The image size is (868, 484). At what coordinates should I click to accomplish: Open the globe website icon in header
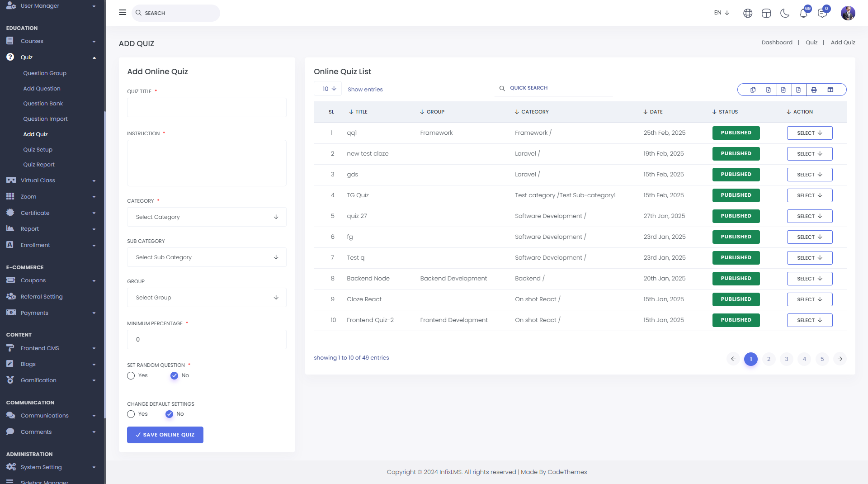(748, 13)
